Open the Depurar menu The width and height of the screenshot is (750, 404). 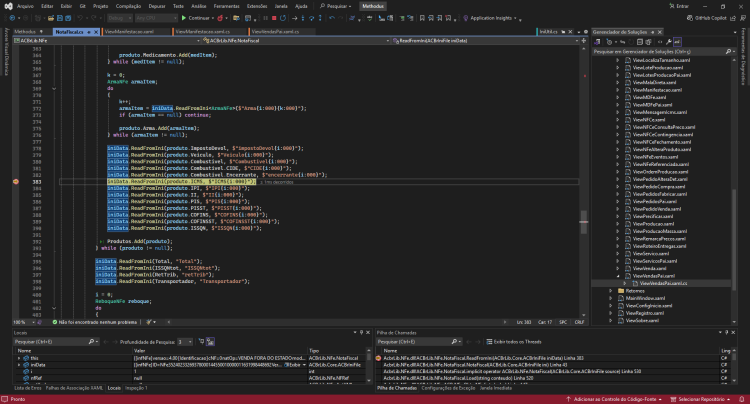tap(156, 6)
